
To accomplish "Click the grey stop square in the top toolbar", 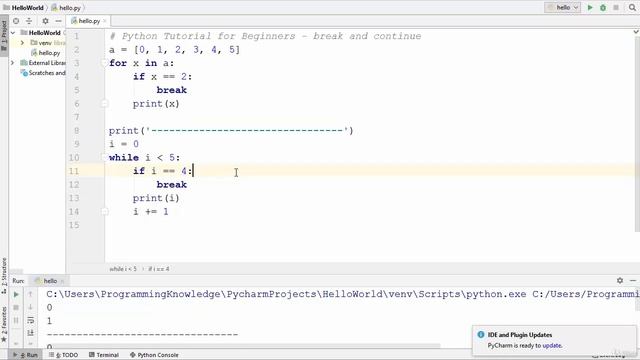I will pyautogui.click(x=616, y=7).
